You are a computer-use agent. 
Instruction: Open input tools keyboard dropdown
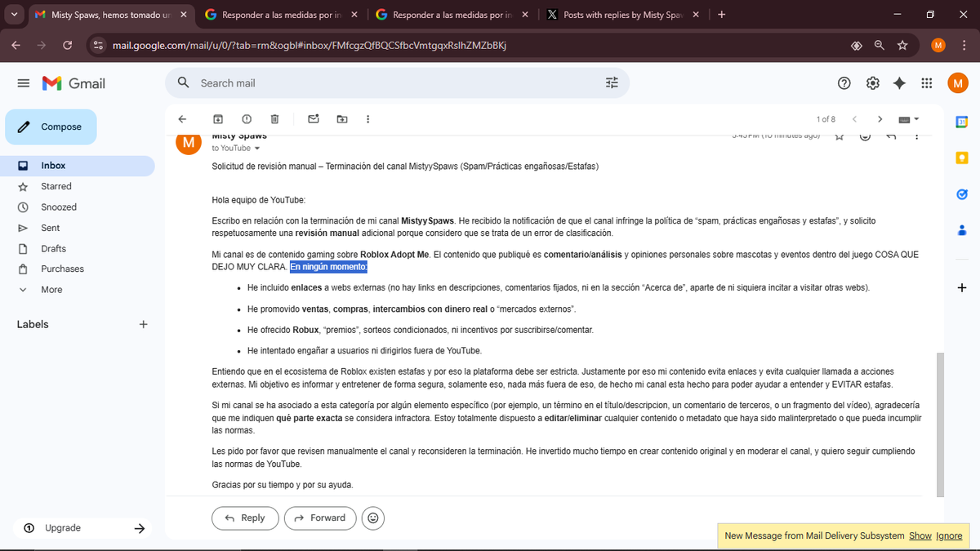(x=909, y=119)
